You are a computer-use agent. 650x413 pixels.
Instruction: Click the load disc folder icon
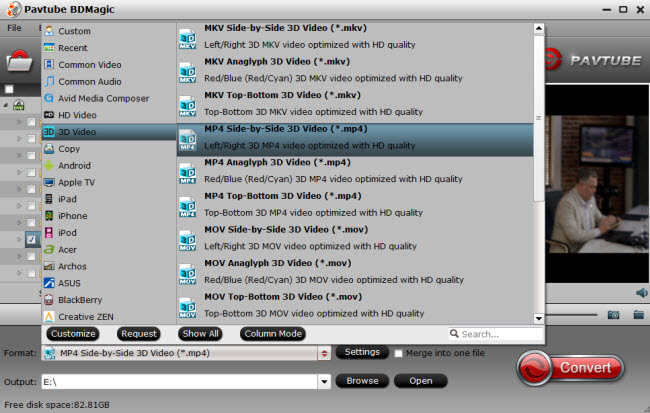click(19, 61)
